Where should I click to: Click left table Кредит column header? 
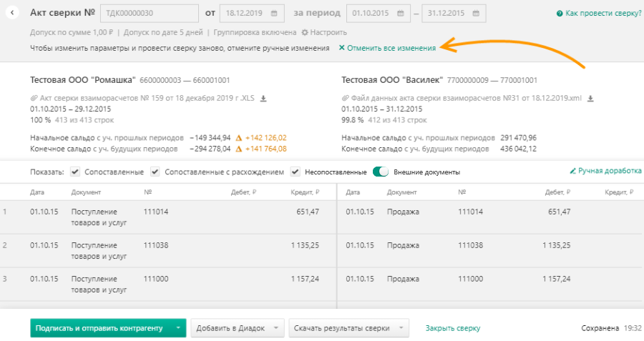[x=305, y=192]
